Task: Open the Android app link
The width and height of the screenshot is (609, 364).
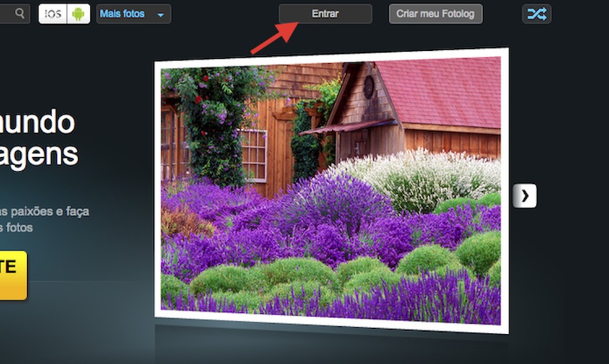Action: click(x=79, y=14)
